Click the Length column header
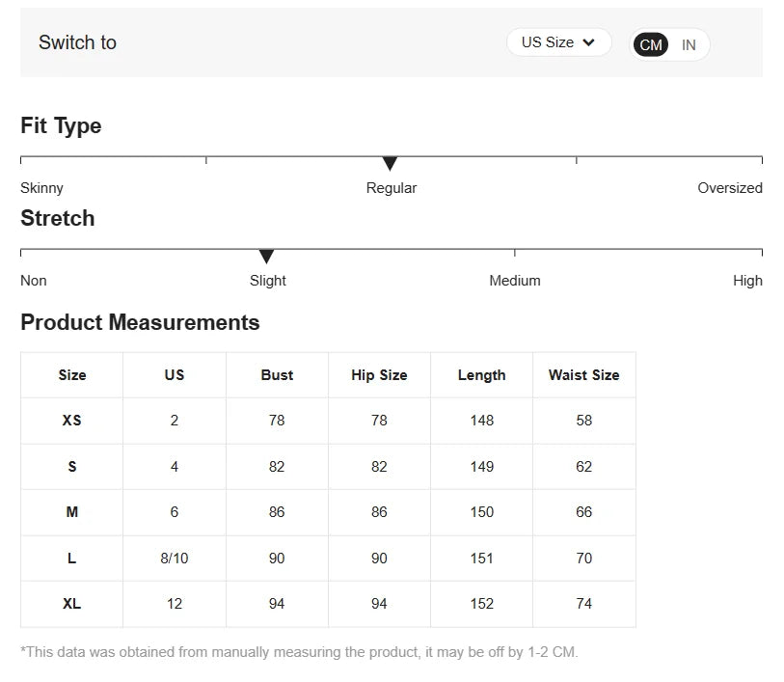 coord(481,375)
